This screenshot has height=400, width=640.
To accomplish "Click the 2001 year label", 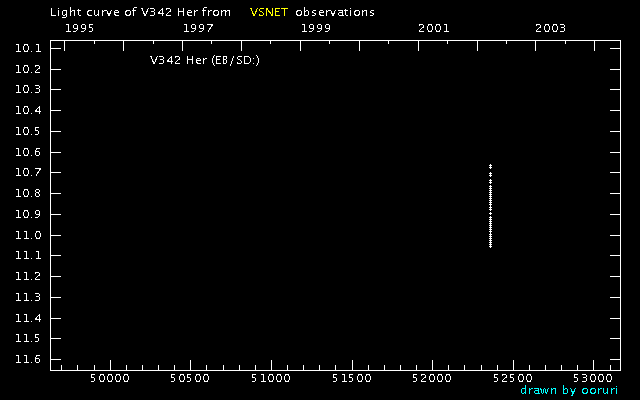I will (433, 28).
